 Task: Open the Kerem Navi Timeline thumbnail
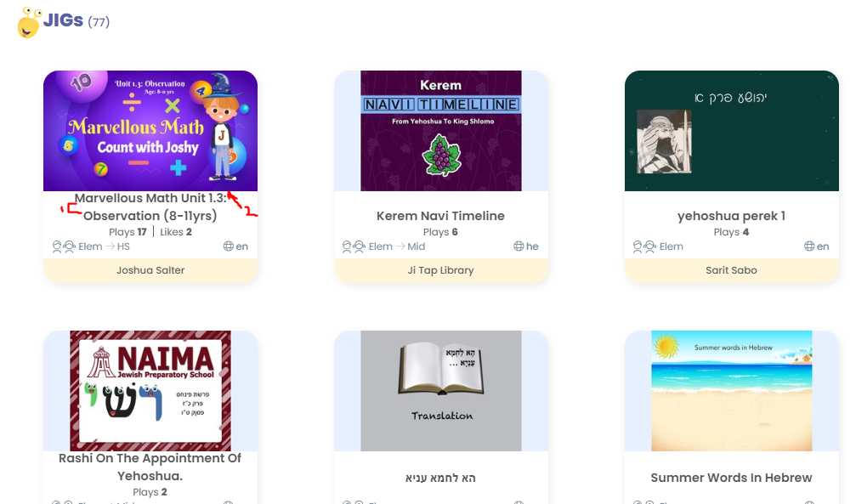440,131
